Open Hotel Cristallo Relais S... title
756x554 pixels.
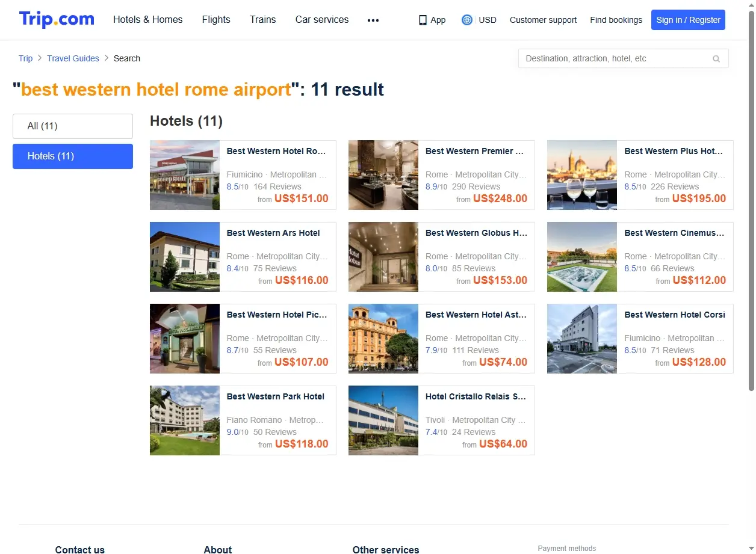coord(476,396)
